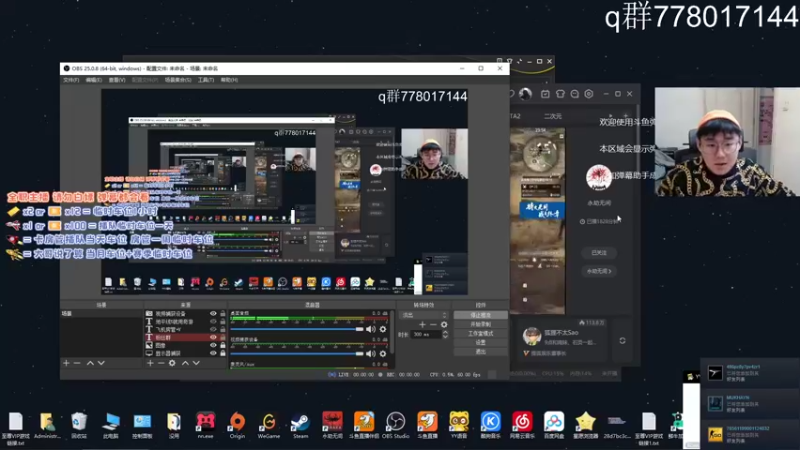Image resolution: width=800 pixels, height=450 pixels.
Task: Open Tools menu in OBS
Action: coord(206,80)
